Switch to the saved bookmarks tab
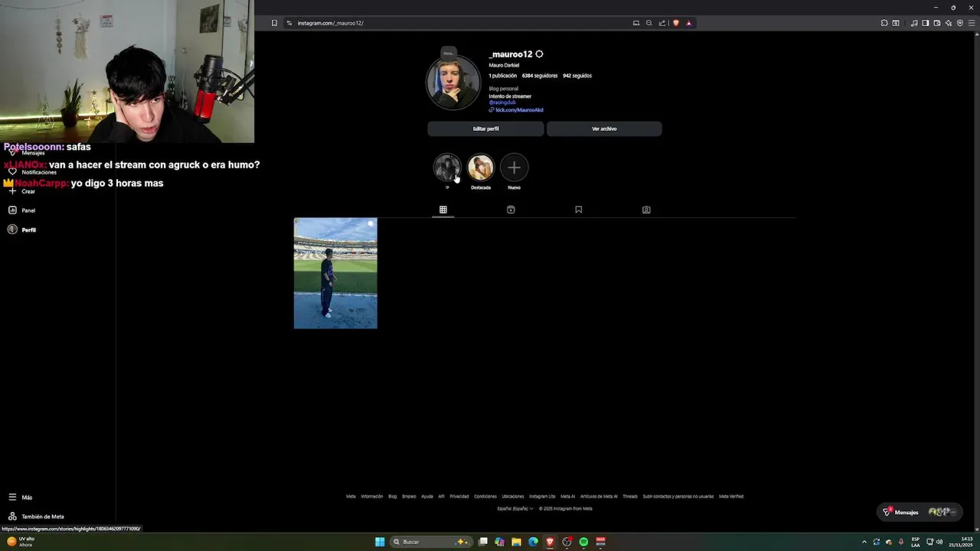This screenshot has width=980, height=551. pyautogui.click(x=578, y=210)
